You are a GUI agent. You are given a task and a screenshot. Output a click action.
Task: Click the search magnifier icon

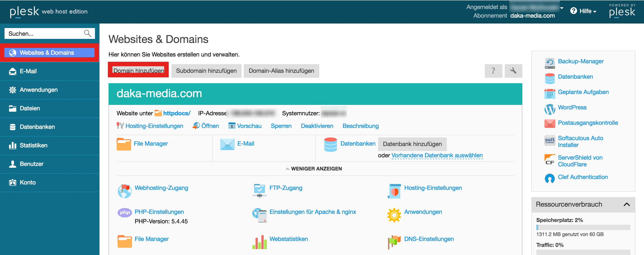pos(88,33)
